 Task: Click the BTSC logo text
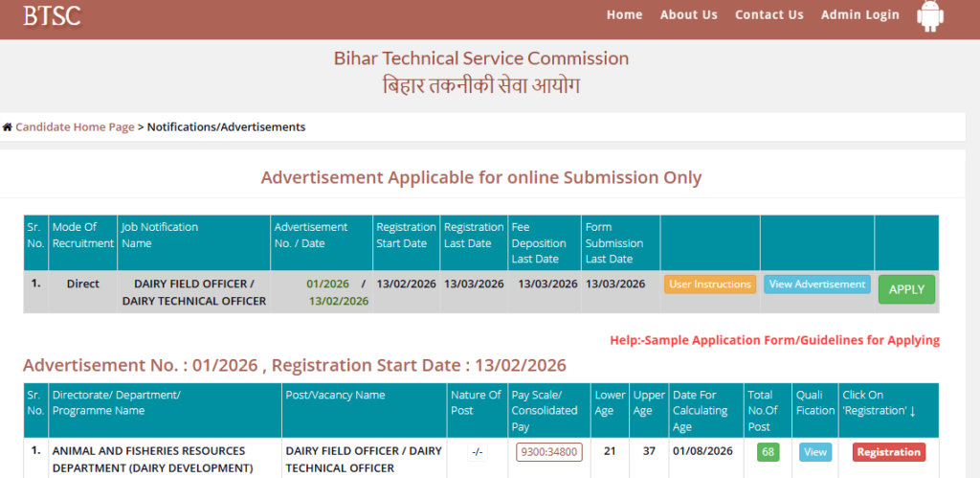tap(52, 15)
